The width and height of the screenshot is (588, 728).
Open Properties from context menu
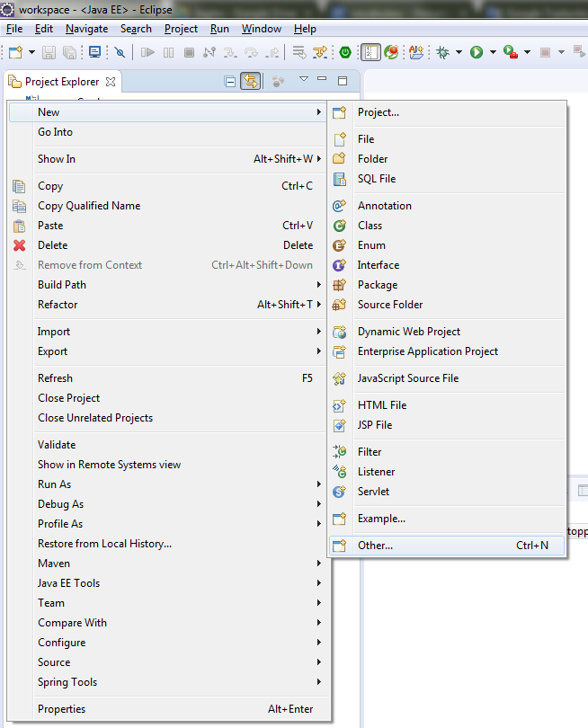click(x=168, y=709)
